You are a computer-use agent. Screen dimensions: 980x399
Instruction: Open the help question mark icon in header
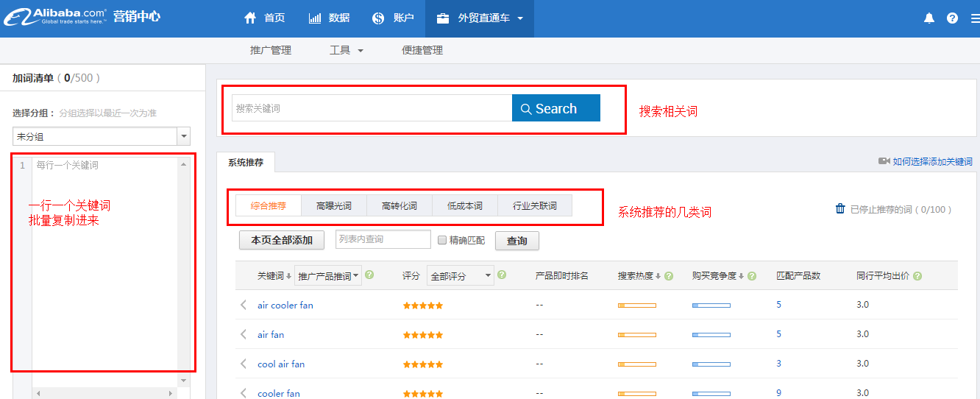(952, 18)
